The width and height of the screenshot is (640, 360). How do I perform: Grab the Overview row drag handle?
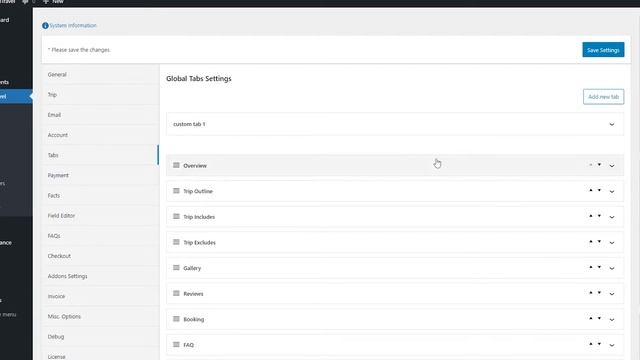click(x=176, y=165)
